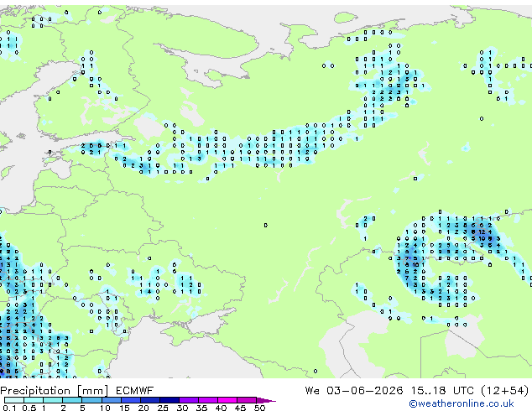Click the arrow tip past legend value 50

[266, 400]
